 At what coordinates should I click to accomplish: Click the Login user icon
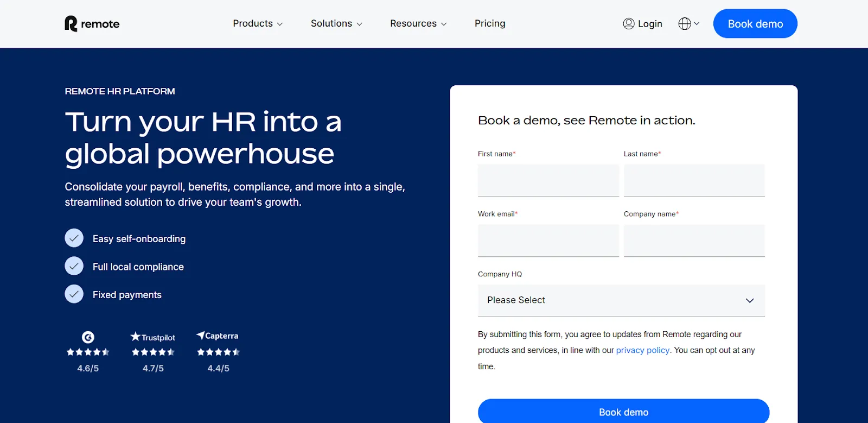629,23
